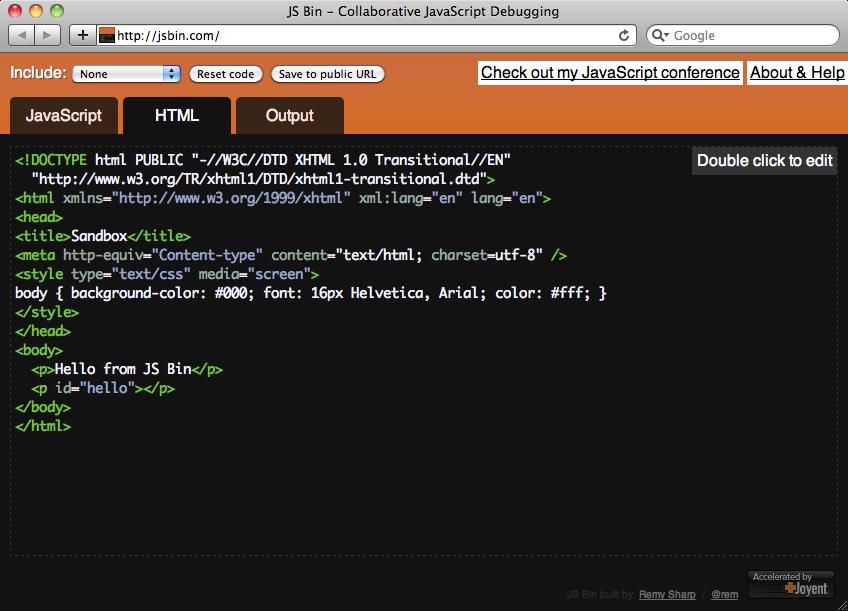Go forward with the browser forward arrow
Viewport: 848px width, 611px height.
click(48, 36)
